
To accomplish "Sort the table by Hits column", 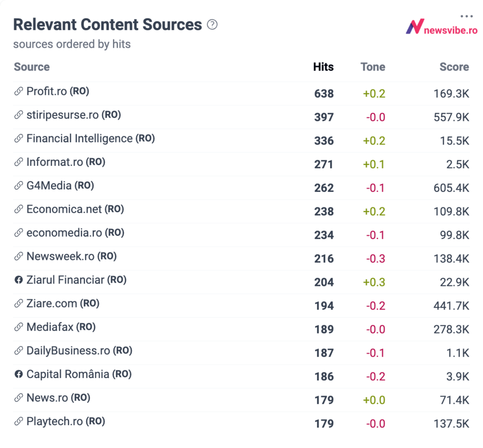I will coord(323,67).
